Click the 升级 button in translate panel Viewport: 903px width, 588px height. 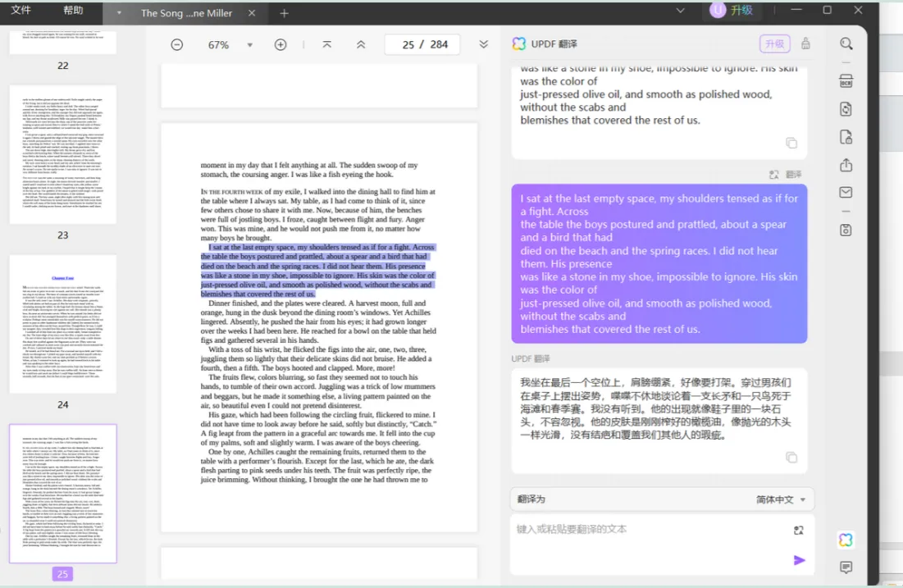click(774, 43)
